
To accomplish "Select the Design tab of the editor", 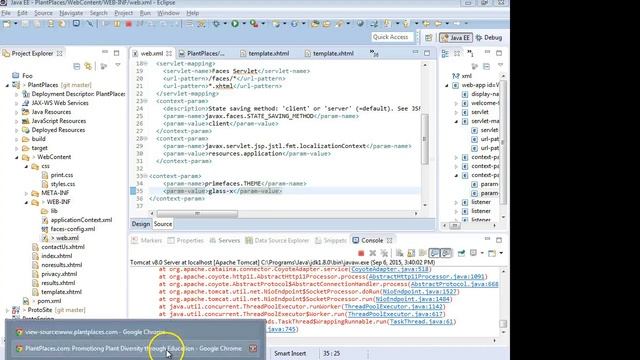I will [141, 224].
